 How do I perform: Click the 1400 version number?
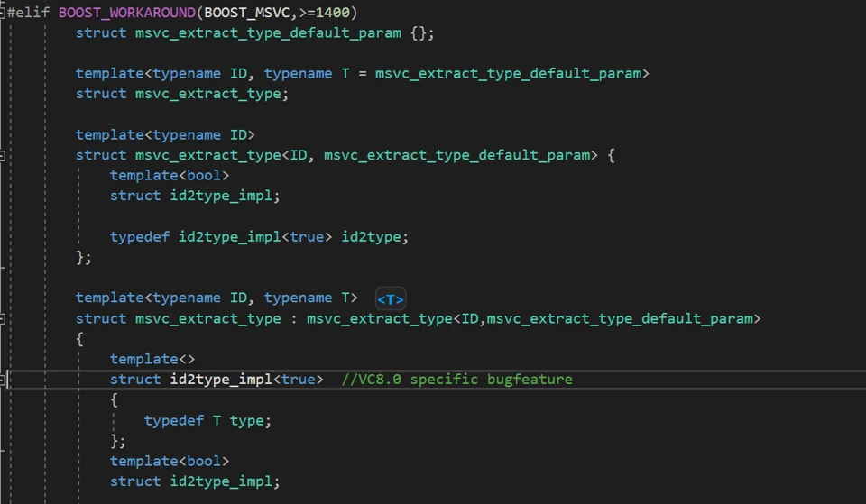click(333, 12)
